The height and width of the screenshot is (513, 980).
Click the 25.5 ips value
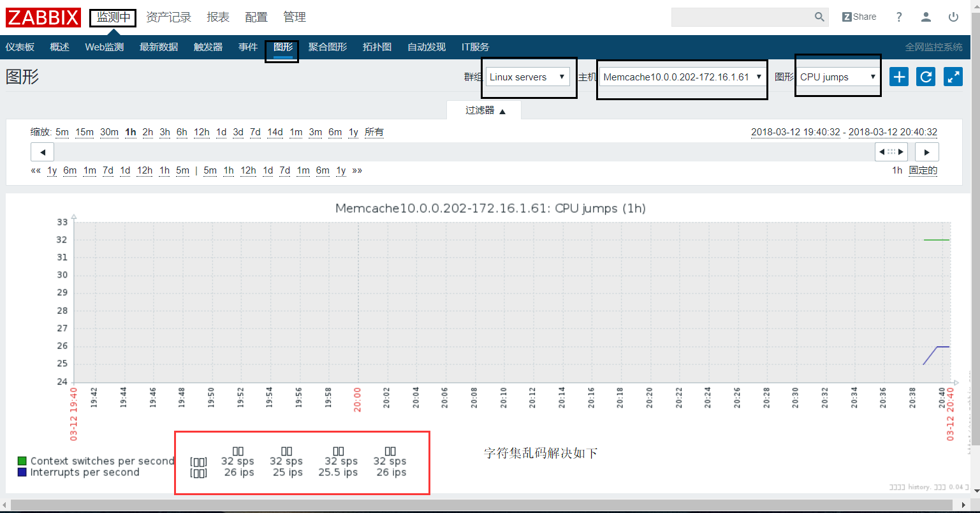[338, 472]
